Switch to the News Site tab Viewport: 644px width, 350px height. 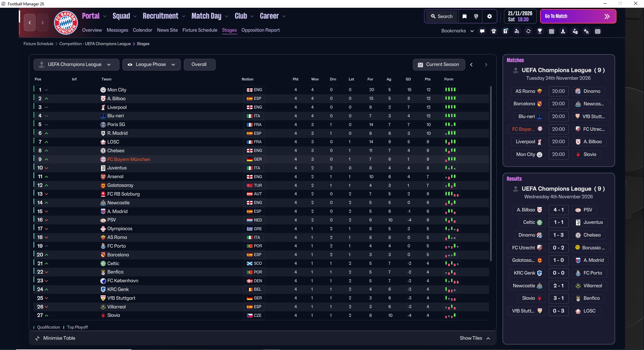[167, 30]
